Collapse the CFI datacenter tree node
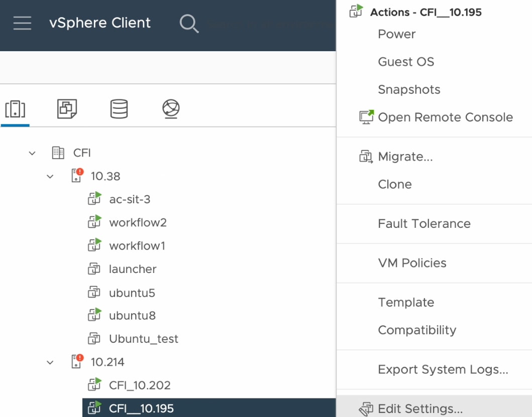532x417 pixels. coord(32,153)
